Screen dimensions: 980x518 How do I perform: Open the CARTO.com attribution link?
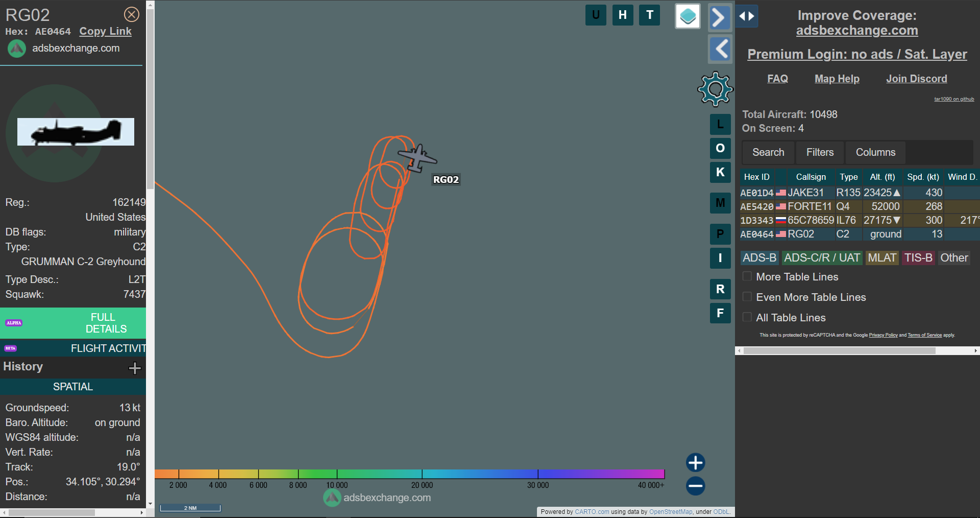tap(592, 512)
